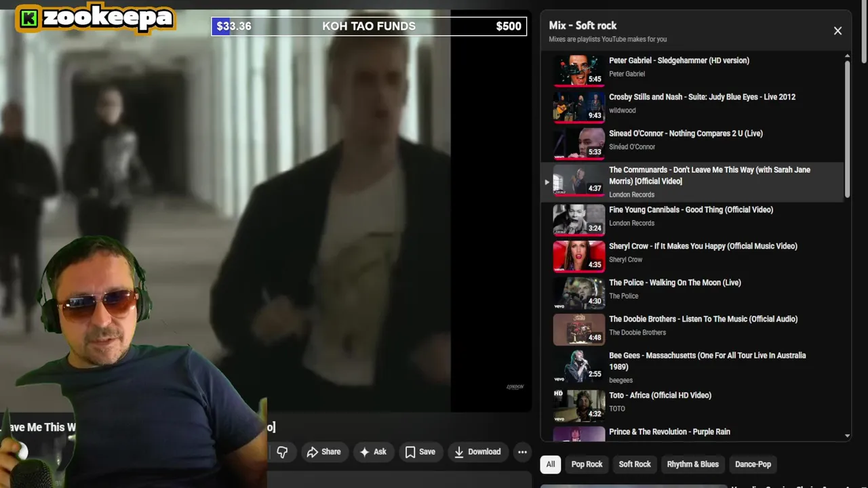Close the Mix - Soft rock playlist panel
Screen dimensions: 868x488
coord(837,30)
